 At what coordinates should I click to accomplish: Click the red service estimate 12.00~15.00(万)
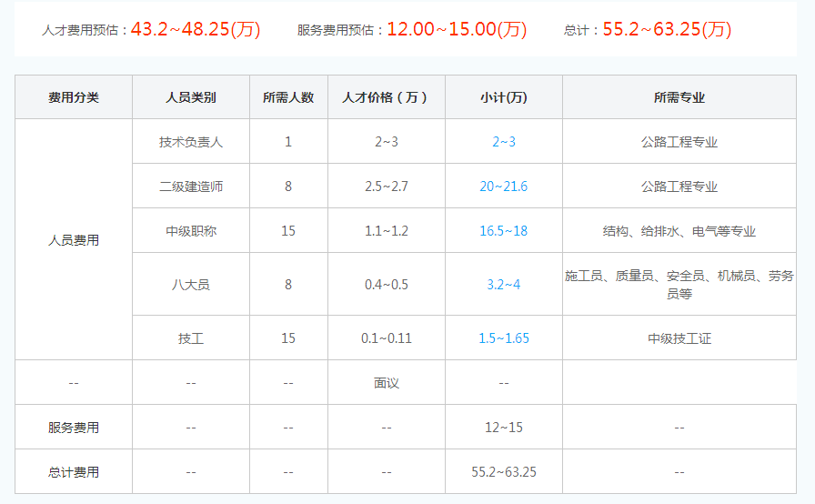pos(457,29)
